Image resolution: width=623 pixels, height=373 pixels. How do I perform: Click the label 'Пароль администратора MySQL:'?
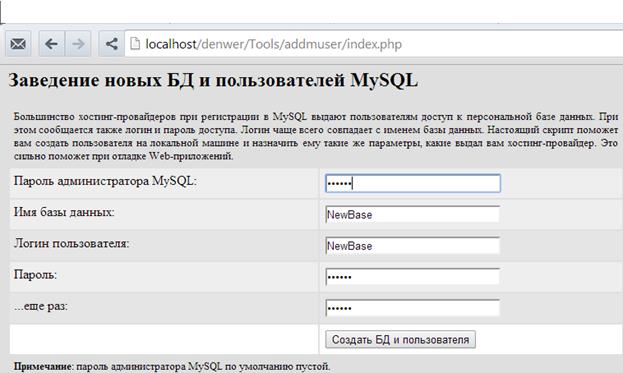click(105, 181)
